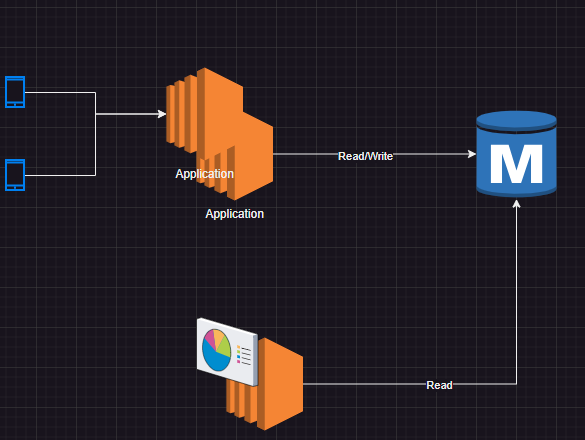Click the Read/Write connector label
The image size is (585, 440).
(365, 156)
